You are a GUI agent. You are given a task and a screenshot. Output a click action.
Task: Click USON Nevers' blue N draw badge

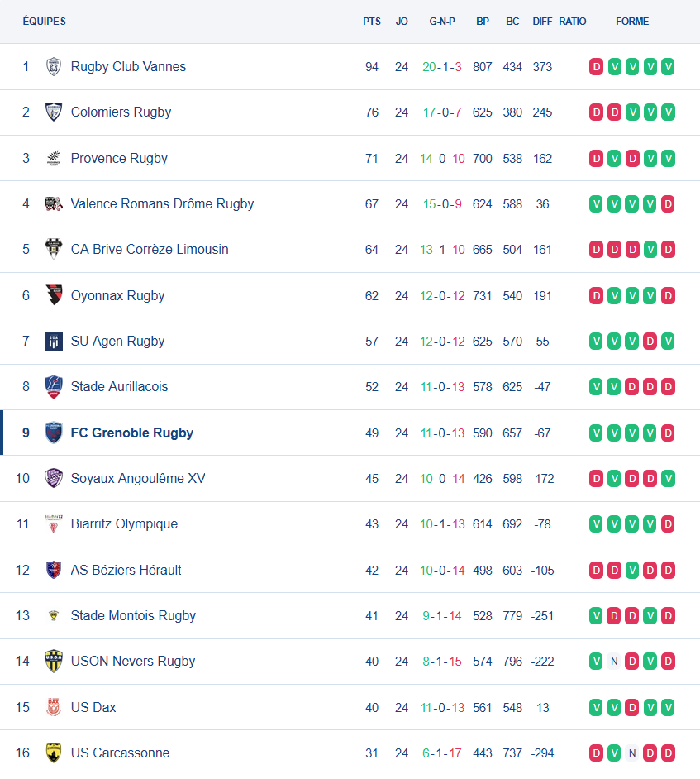coord(614,661)
